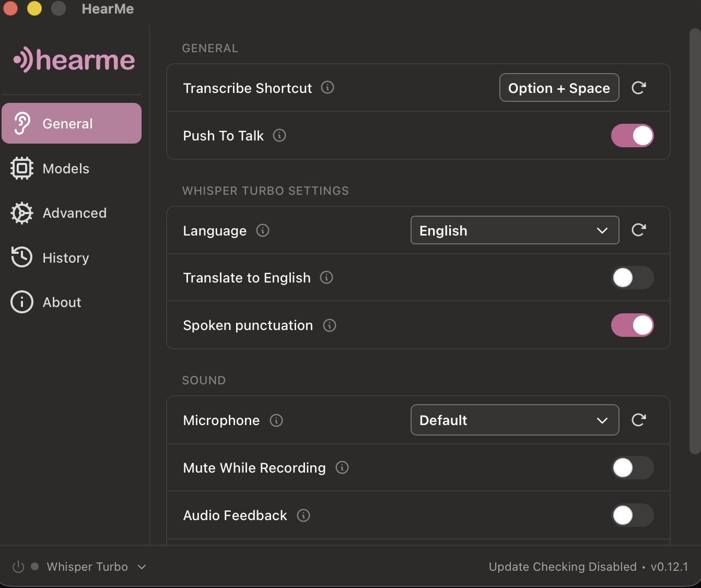The image size is (701, 588).
Task: Disable Push To Talk toggle
Action: coord(633,136)
